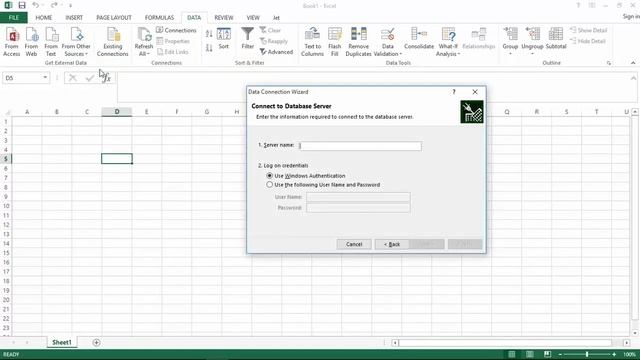Select row 5 header
Screen dimensions: 640x360
tap(6, 159)
